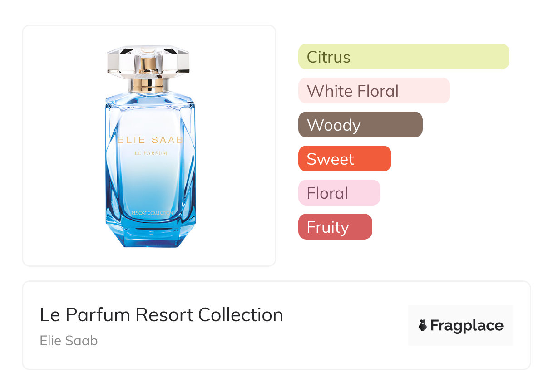Image resolution: width=553 pixels, height=392 pixels.
Task: Click the ELIE SAAB lettering on the bottle
Action: [150, 140]
